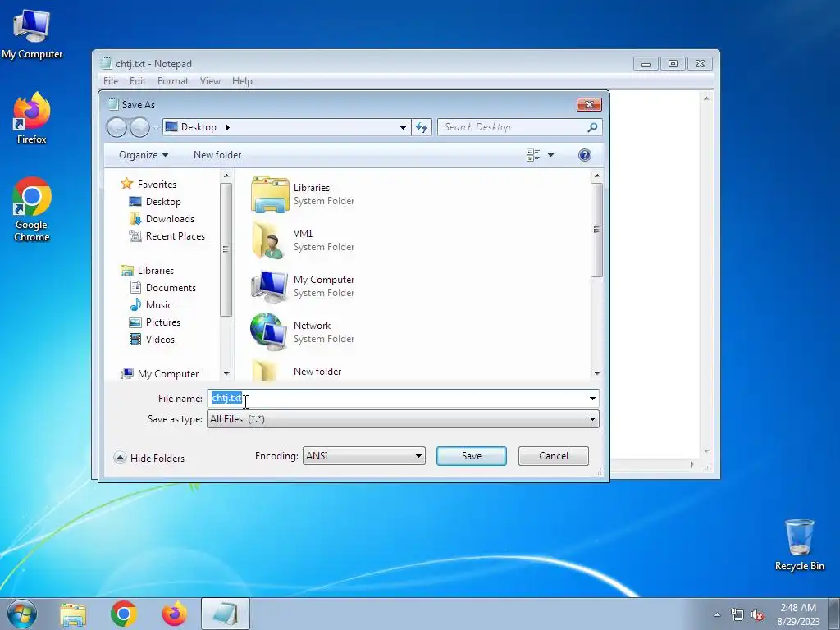Click the Desktop icon under Favorites
The image size is (840, 630).
click(135, 202)
